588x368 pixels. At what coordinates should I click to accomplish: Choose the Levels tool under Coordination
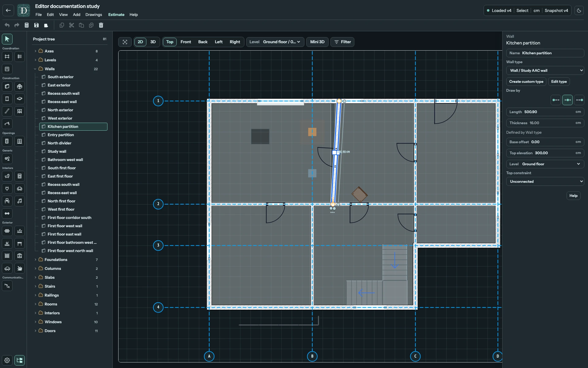pos(20,56)
